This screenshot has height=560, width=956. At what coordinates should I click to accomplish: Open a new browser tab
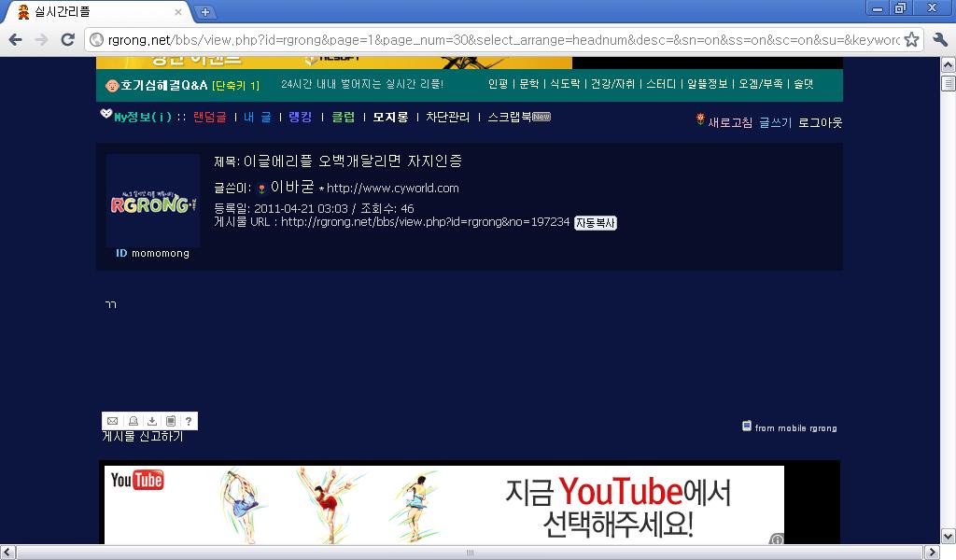point(205,12)
